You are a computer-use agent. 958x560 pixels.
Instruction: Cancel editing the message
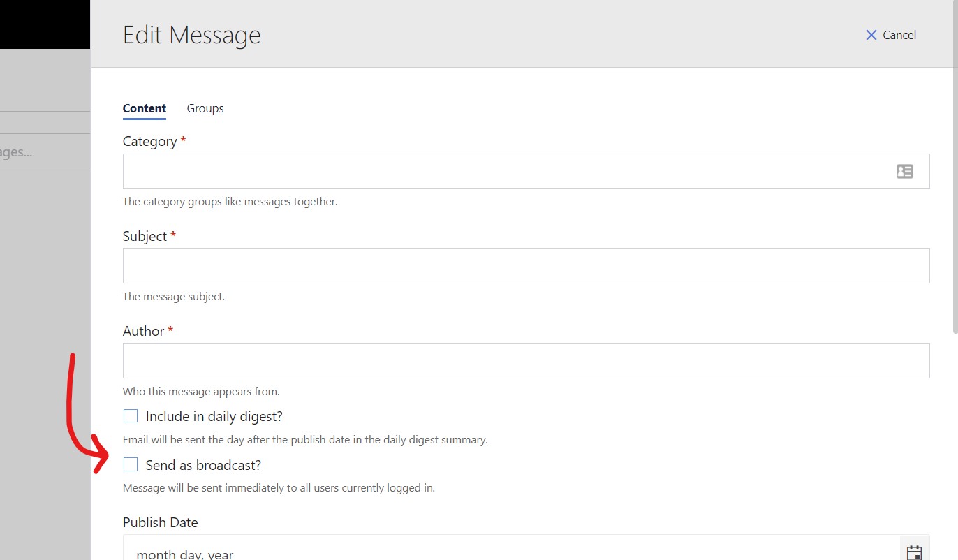coord(890,35)
